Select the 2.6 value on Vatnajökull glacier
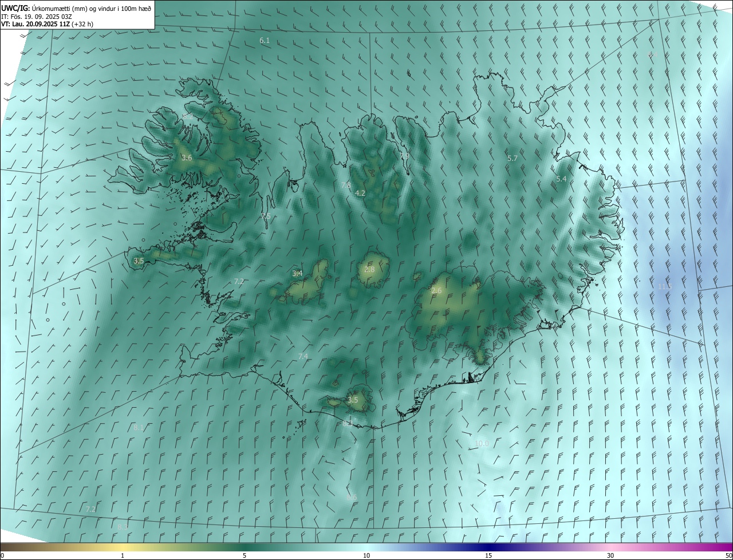 (436, 291)
